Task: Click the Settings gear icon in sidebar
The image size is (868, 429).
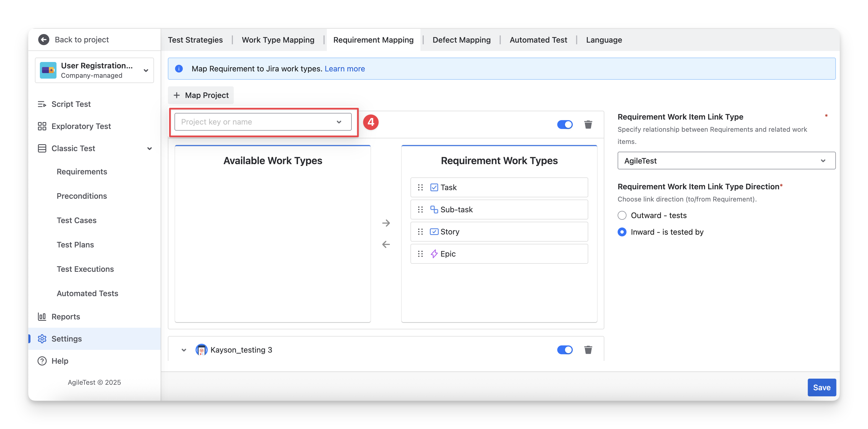Action: [42, 339]
